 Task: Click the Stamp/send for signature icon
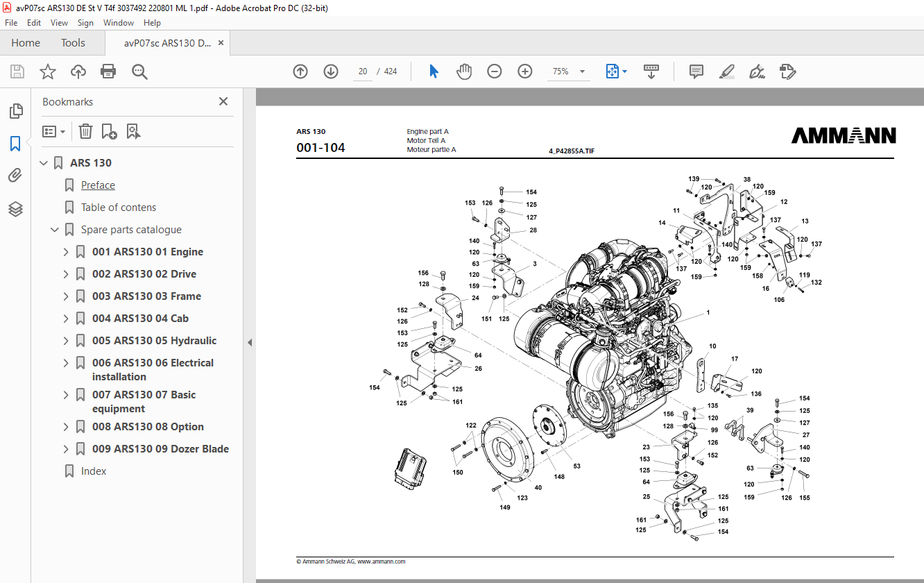788,71
